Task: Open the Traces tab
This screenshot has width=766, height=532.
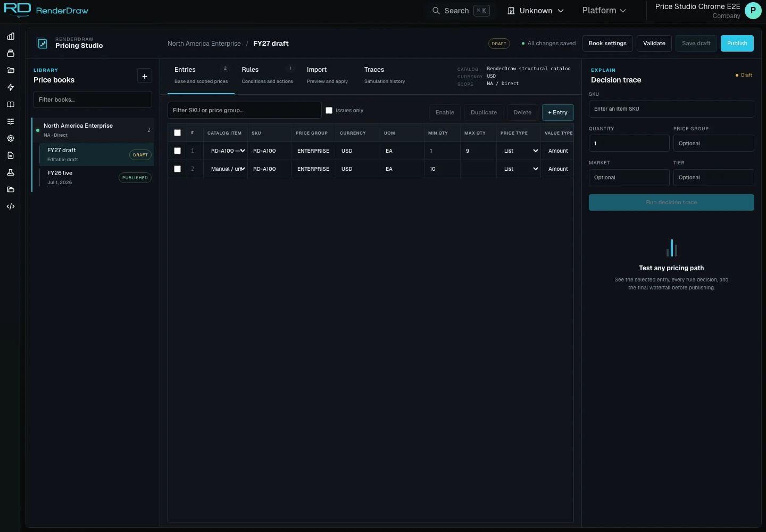Action: click(385, 75)
